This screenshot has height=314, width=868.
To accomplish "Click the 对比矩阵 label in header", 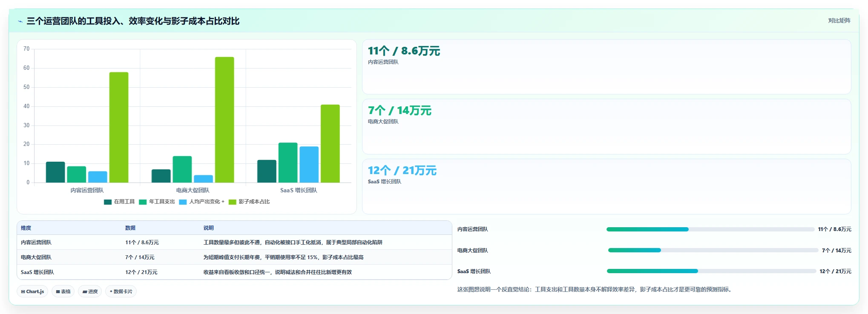I will pos(839,20).
